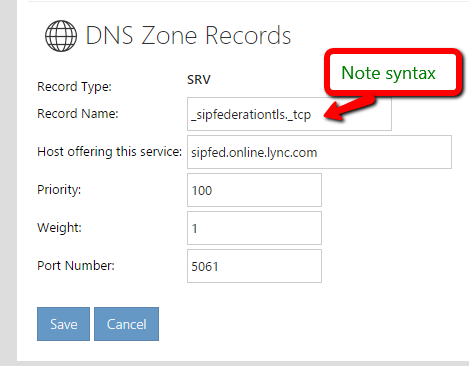Click the SRV record type value
Viewport: 469px width, 366px height.
coord(199,80)
